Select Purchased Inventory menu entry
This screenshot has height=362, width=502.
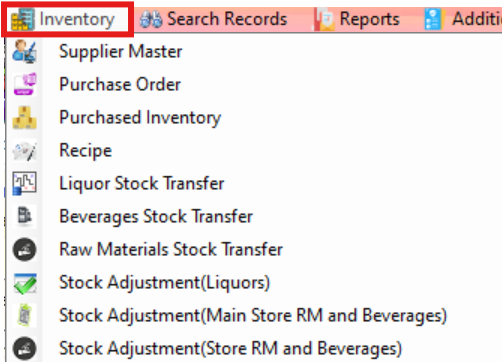pyautogui.click(x=140, y=118)
